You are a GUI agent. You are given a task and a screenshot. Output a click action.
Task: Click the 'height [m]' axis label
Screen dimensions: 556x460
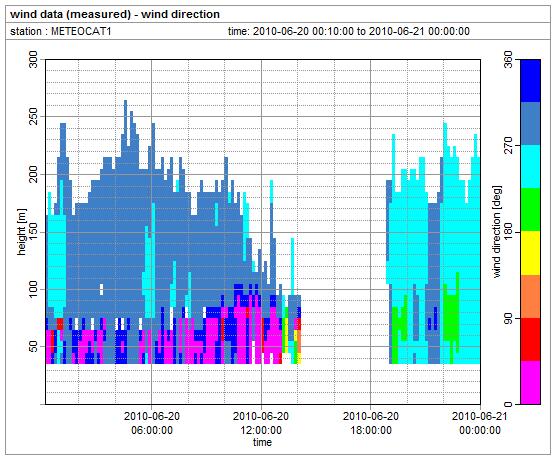[22, 231]
